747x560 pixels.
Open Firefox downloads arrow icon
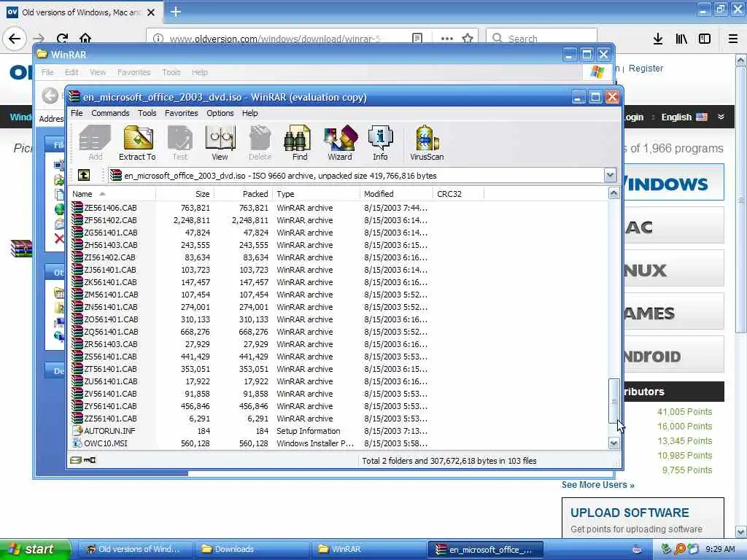[658, 39]
